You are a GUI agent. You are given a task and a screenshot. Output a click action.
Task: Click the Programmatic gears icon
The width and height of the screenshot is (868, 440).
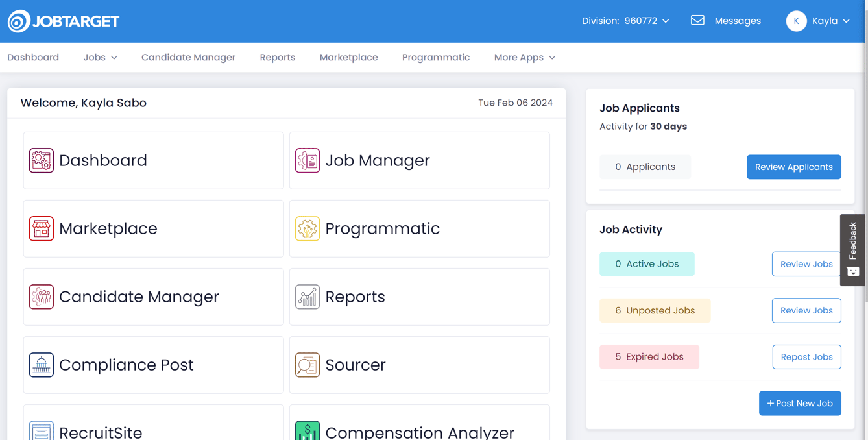coord(307,228)
